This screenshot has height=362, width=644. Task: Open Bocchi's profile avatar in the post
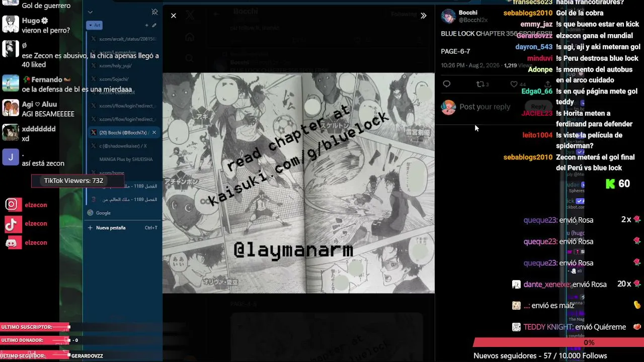click(448, 16)
